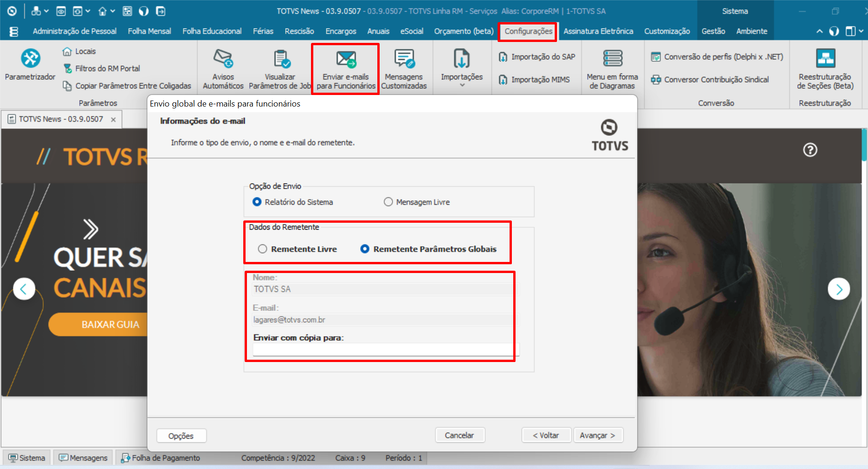Click Cancelar to close the wizard

tap(460, 435)
